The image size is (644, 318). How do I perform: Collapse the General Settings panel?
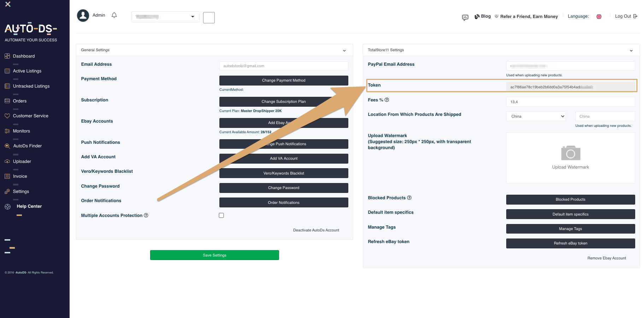tap(344, 51)
